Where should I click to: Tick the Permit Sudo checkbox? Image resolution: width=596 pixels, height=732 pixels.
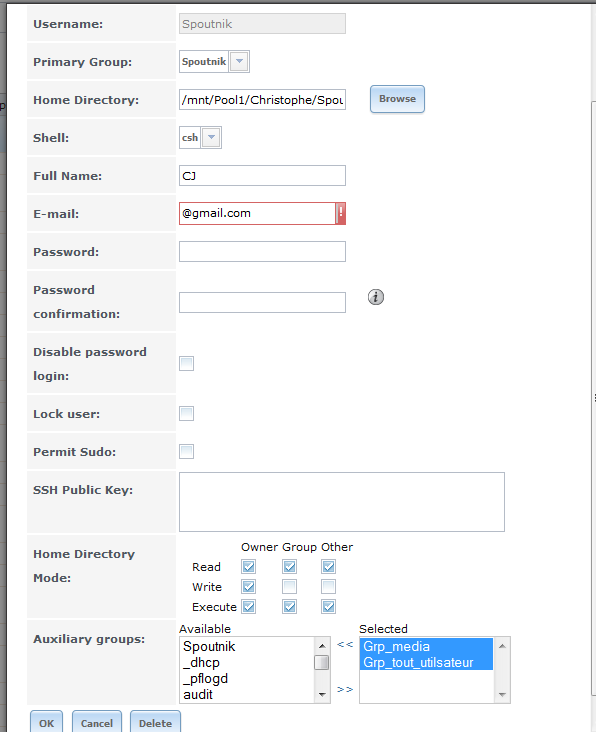pyautogui.click(x=187, y=451)
